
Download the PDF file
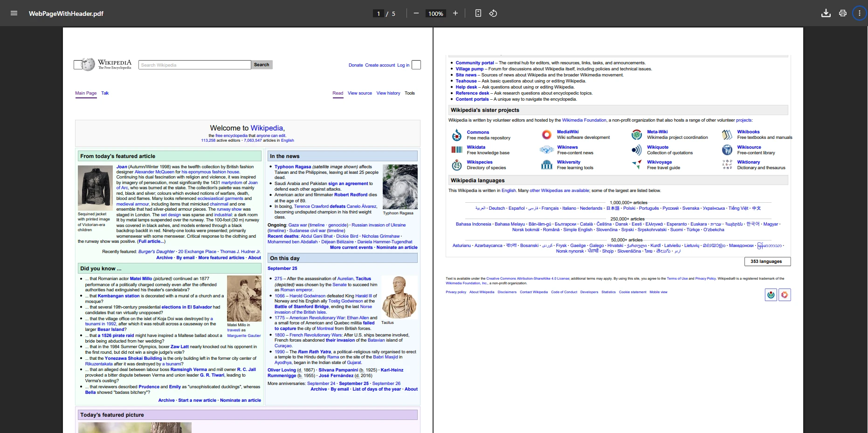[826, 13]
